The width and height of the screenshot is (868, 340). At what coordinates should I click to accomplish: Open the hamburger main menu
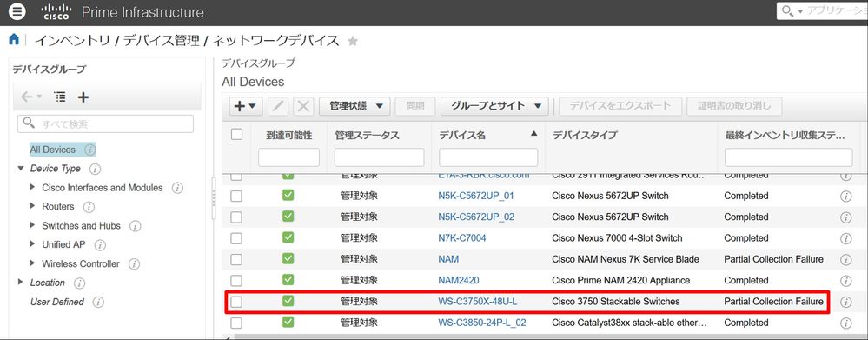17,11
